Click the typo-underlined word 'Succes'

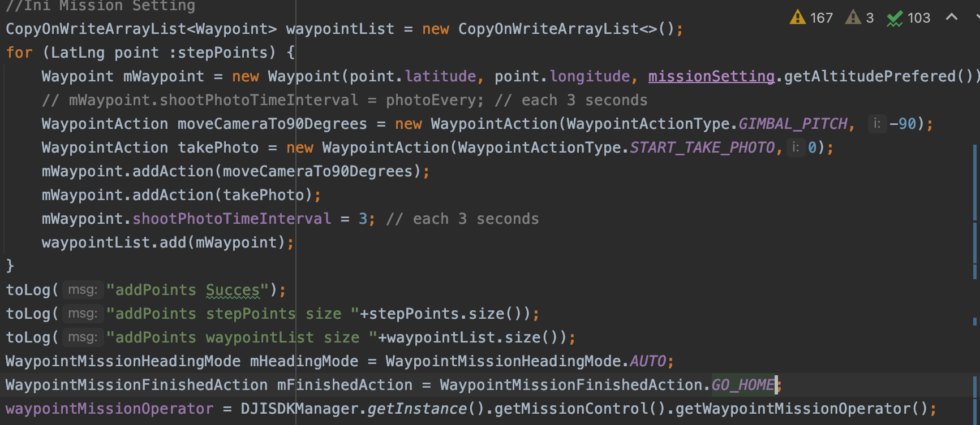click(x=233, y=290)
